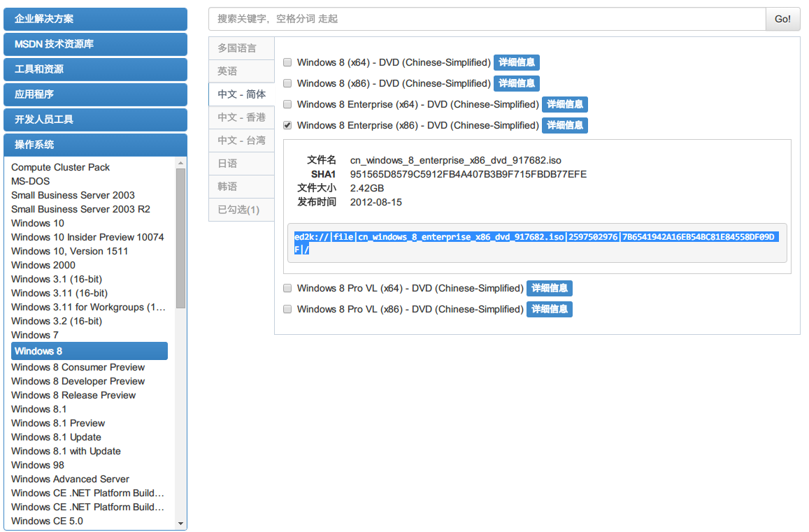
Task: Check Windows 8 Pro VL (x86) checkbox
Action: pyautogui.click(x=287, y=309)
